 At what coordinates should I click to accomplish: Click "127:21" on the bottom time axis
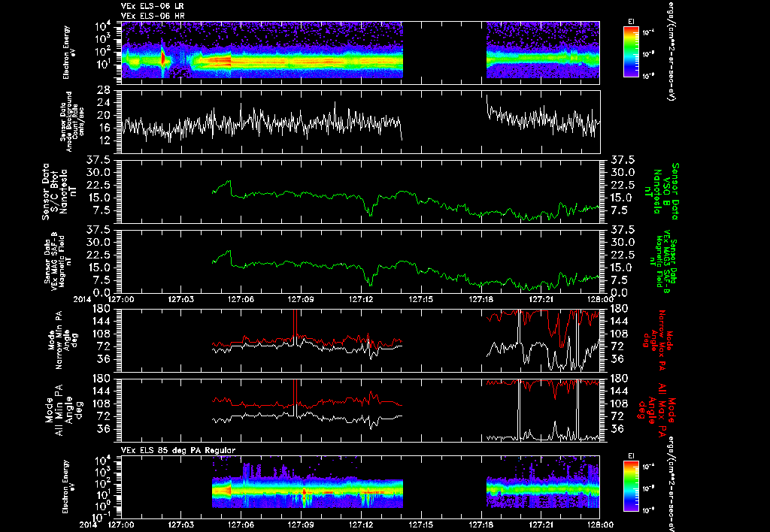coord(541,524)
